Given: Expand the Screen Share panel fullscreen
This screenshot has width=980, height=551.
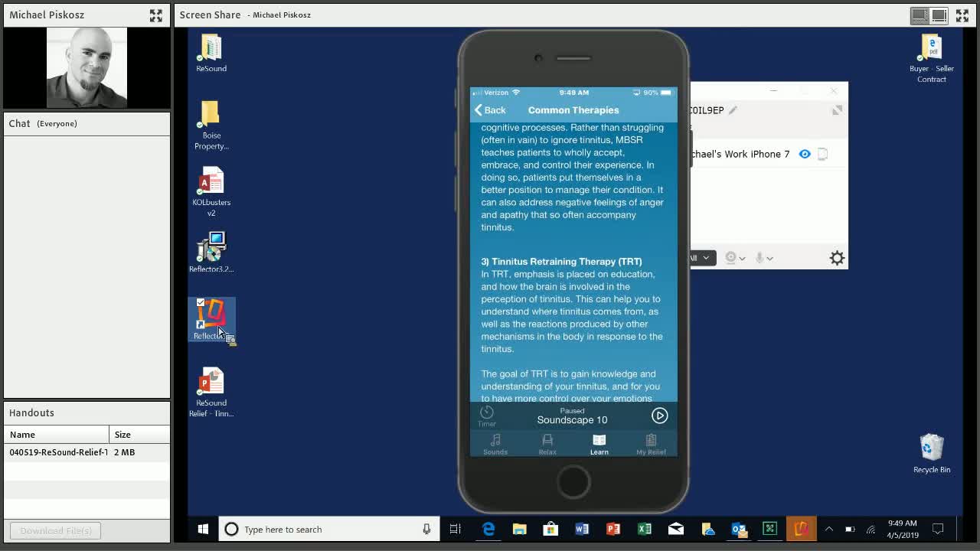Looking at the screenshot, I should coord(962,15).
